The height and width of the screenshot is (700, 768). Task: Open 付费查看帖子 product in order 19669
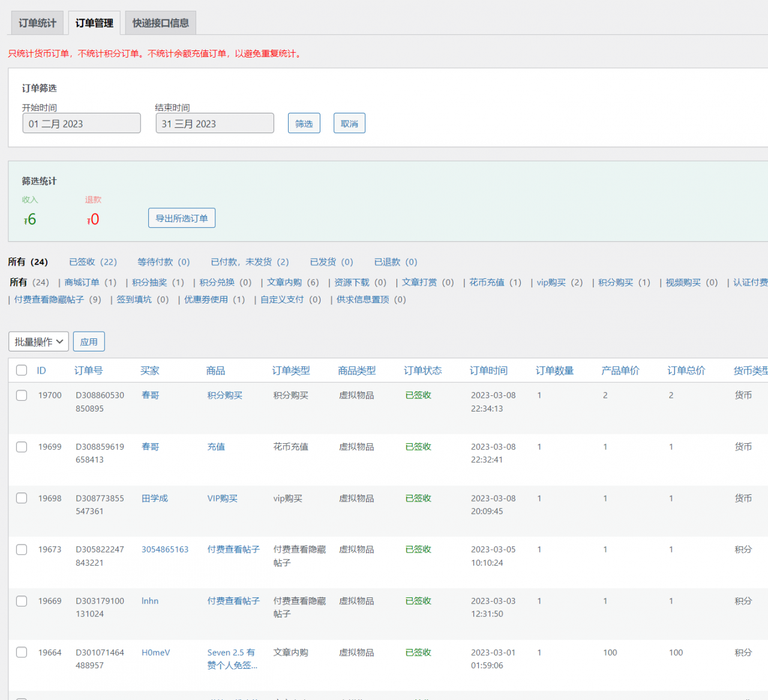point(233,601)
